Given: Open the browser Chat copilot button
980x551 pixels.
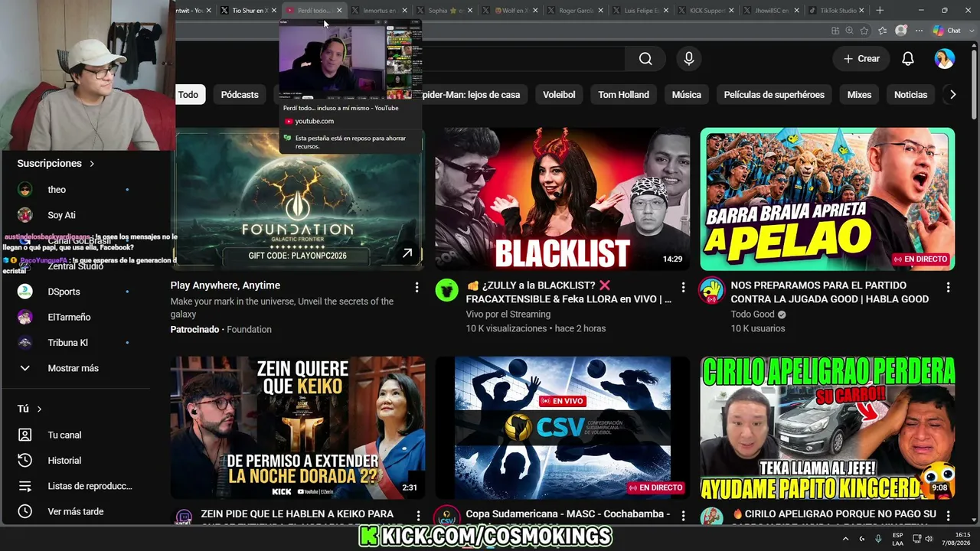Looking at the screenshot, I should [947, 31].
